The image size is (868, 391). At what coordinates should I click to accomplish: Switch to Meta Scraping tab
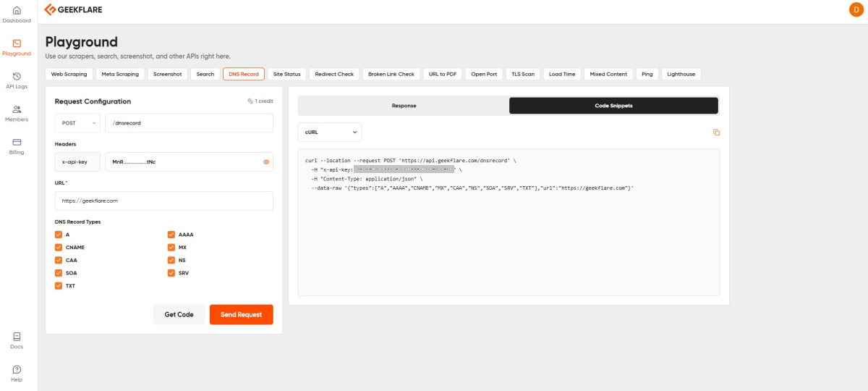(120, 74)
